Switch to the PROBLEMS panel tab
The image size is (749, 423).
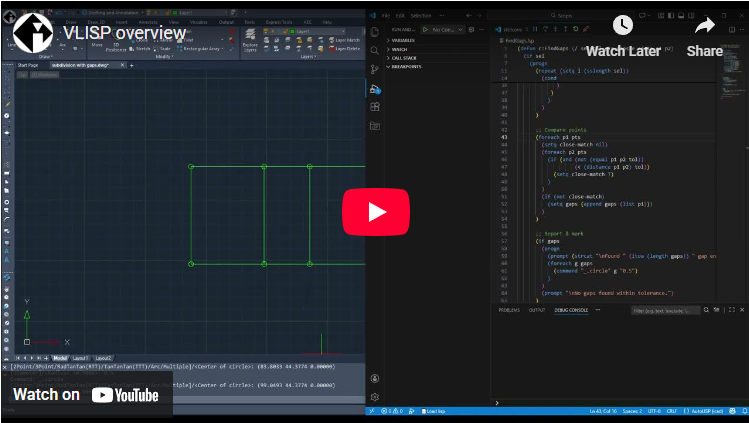(509, 310)
